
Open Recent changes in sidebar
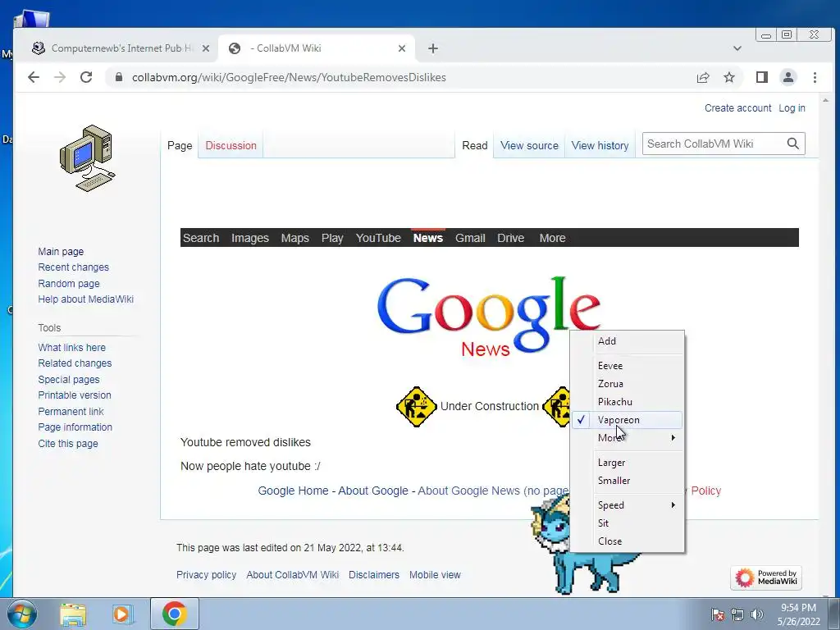tap(73, 267)
